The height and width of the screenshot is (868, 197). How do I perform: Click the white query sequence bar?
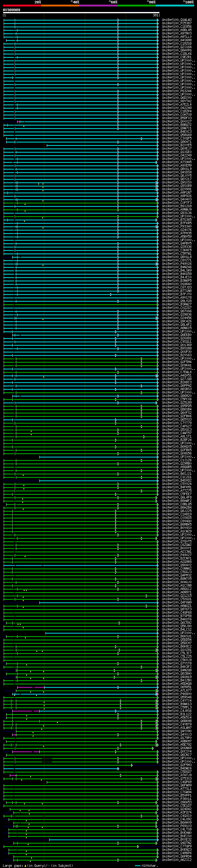pyautogui.click(x=81, y=13)
